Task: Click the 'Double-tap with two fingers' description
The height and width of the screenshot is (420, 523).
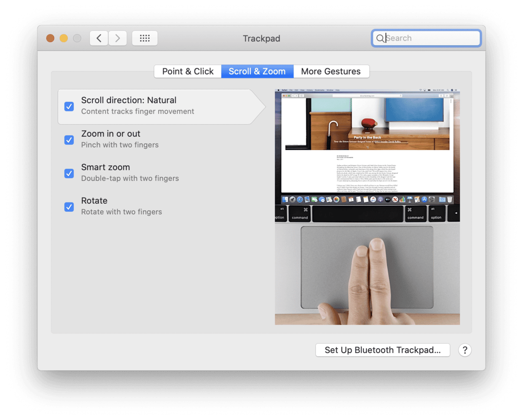Action: coord(130,178)
